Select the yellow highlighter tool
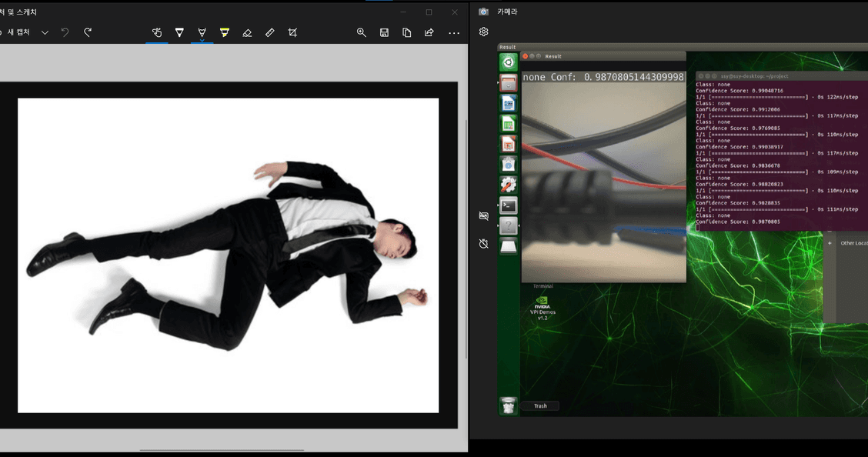 point(225,32)
